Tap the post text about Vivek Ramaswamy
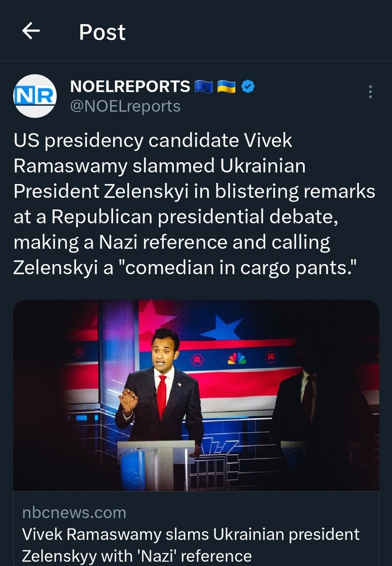Screen dimensions: 392x566 [x=193, y=205]
